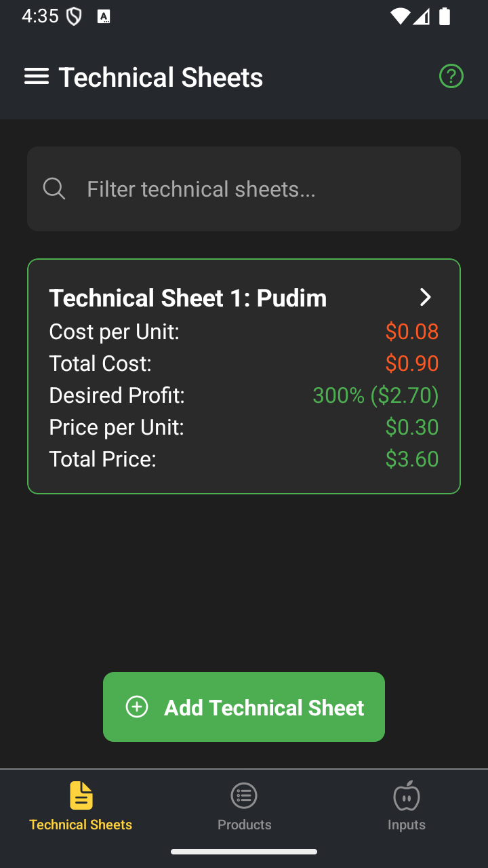Image resolution: width=488 pixels, height=868 pixels.
Task: Expand Pudim sheet with chevron arrow
Action: tap(426, 297)
